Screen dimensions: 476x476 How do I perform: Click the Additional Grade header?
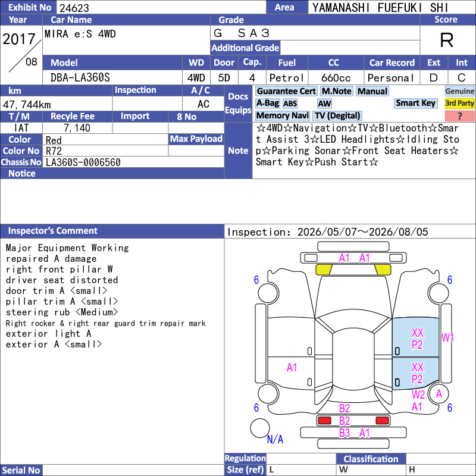(245, 48)
